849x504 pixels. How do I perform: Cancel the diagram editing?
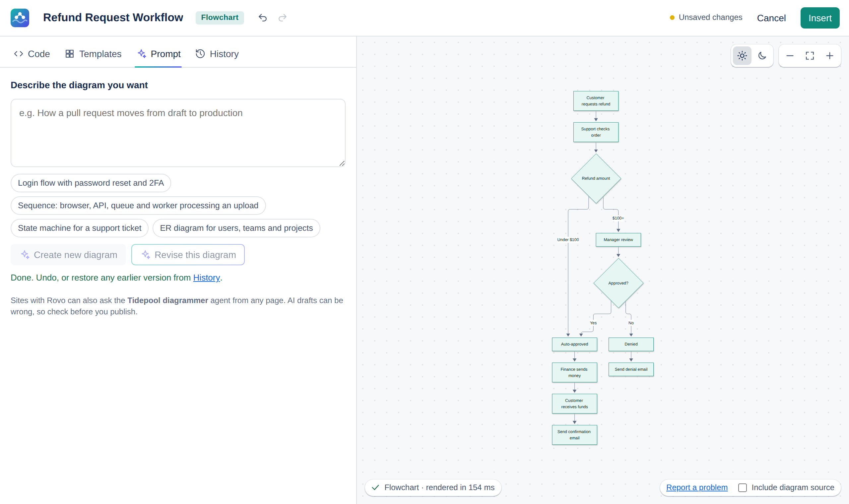771,18
